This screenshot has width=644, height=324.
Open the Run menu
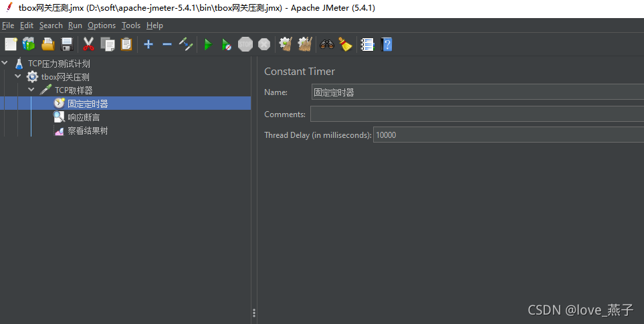(75, 25)
